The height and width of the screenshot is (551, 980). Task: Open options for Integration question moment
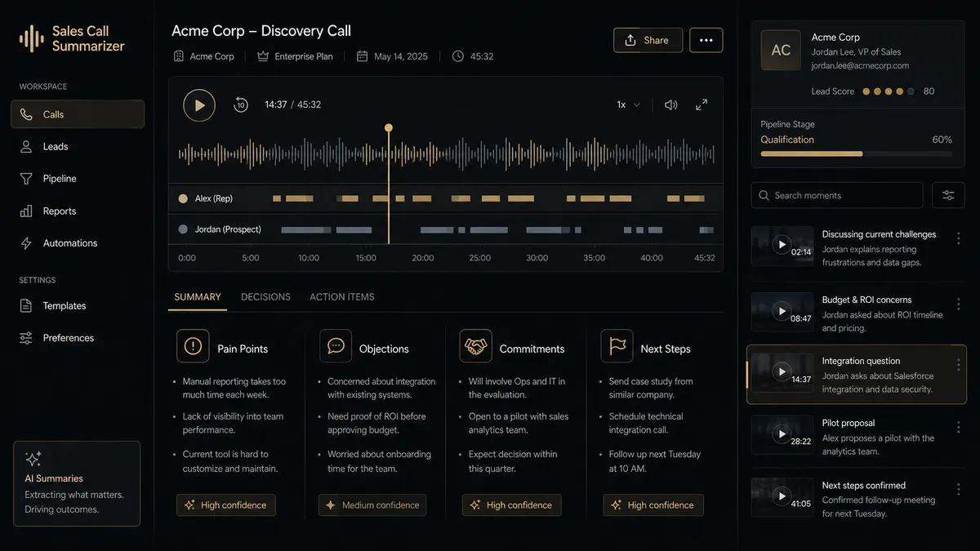pyautogui.click(x=959, y=365)
